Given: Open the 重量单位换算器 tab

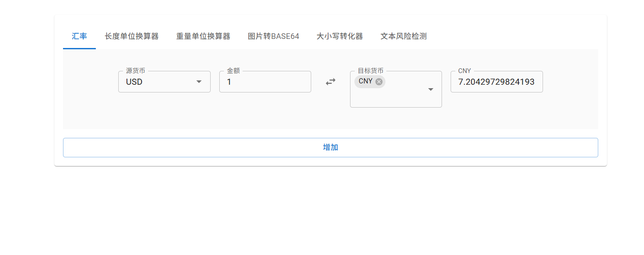Looking at the screenshot, I should [203, 36].
